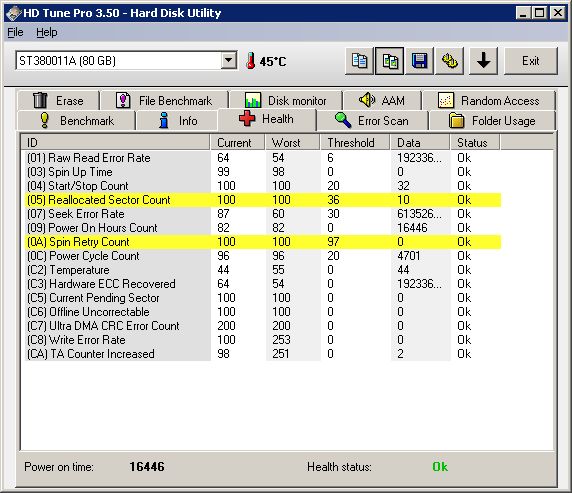Select the Write Error Rate row

(263, 340)
